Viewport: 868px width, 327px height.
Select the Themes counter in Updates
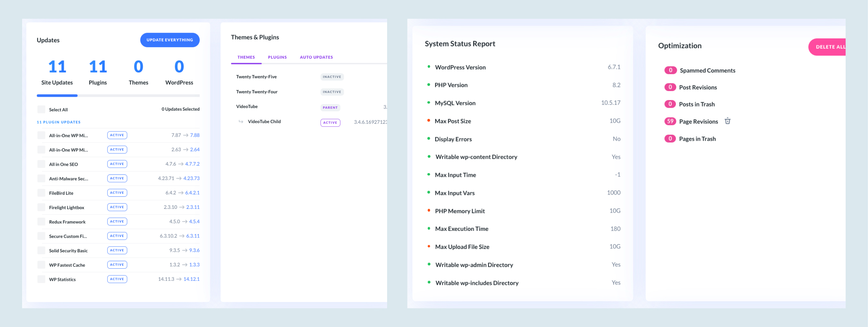tap(139, 72)
